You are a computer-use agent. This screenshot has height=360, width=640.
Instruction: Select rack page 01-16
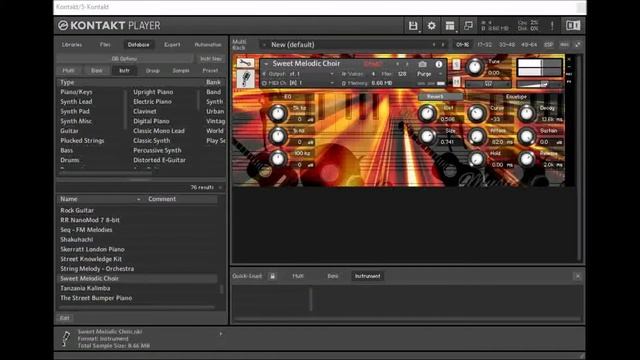(x=462, y=44)
